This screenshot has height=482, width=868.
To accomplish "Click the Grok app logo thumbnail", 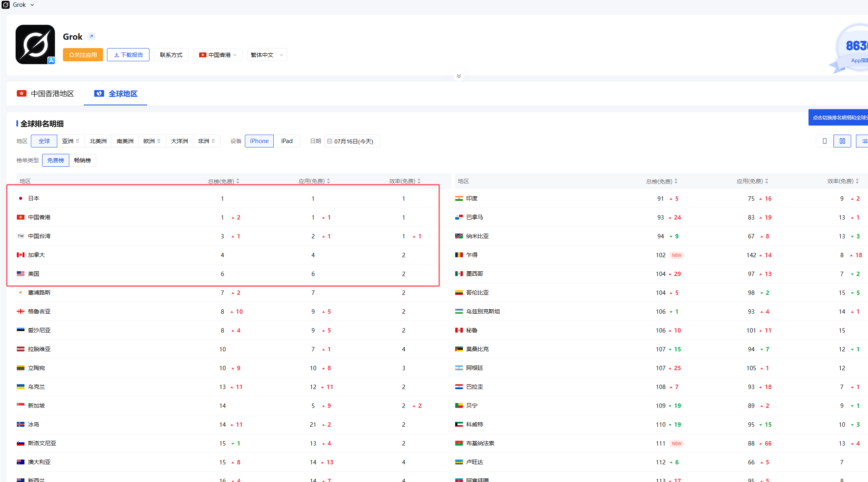I will (35, 44).
